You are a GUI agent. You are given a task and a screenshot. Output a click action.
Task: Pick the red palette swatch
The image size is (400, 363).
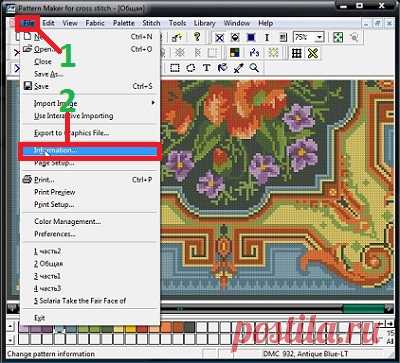[x=143, y=328]
